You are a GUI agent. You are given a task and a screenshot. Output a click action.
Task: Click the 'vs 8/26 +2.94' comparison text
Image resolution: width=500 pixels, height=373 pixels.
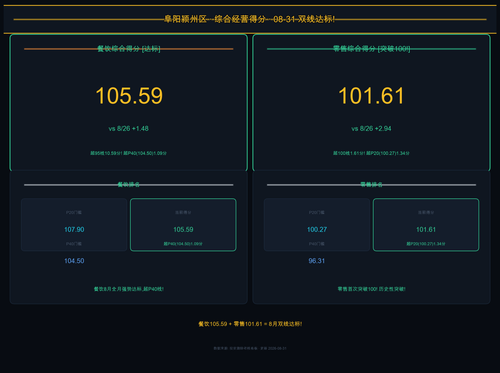click(371, 128)
